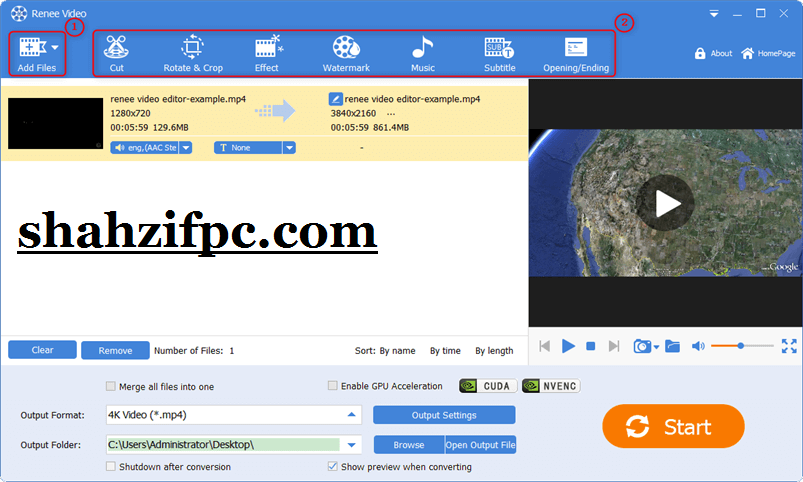The height and width of the screenshot is (482, 803).
Task: Open the Subtitle tool
Action: 499,53
